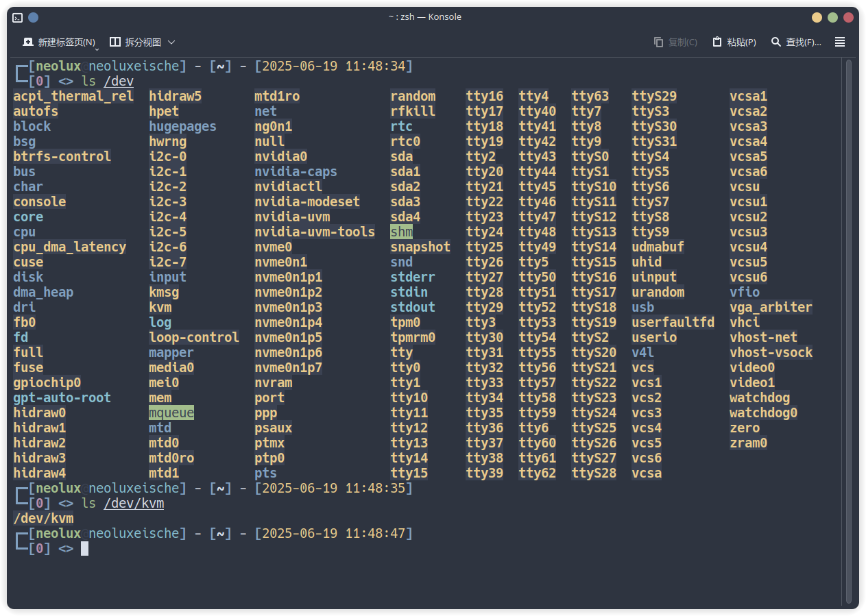Click the snapshot entry
866x616 pixels.
420,247
